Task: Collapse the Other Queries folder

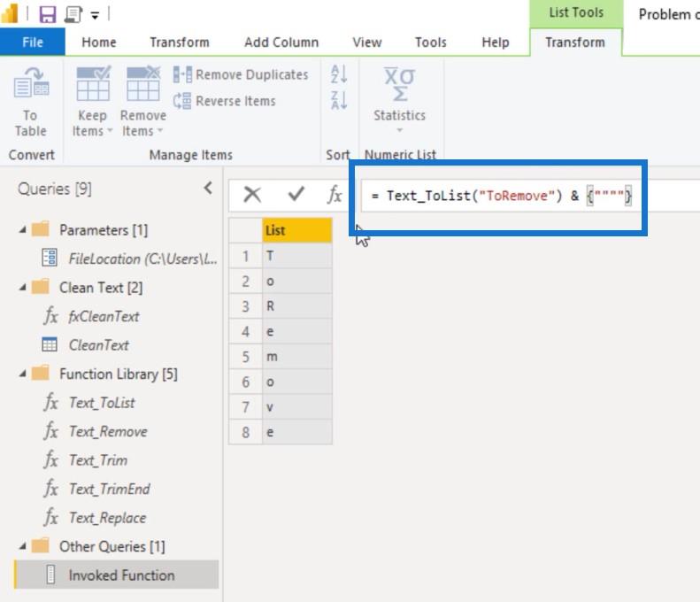Action: click(x=22, y=546)
